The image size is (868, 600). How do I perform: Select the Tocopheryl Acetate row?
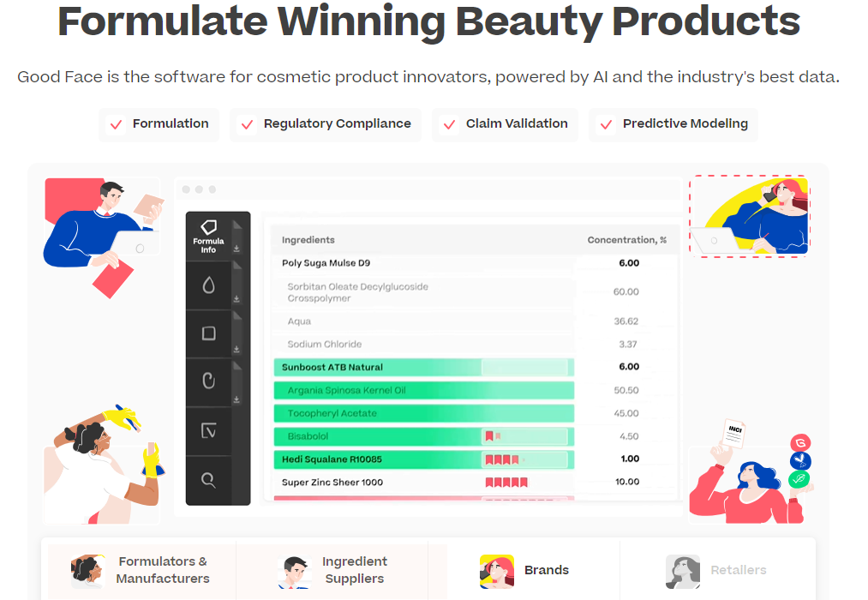point(475,413)
